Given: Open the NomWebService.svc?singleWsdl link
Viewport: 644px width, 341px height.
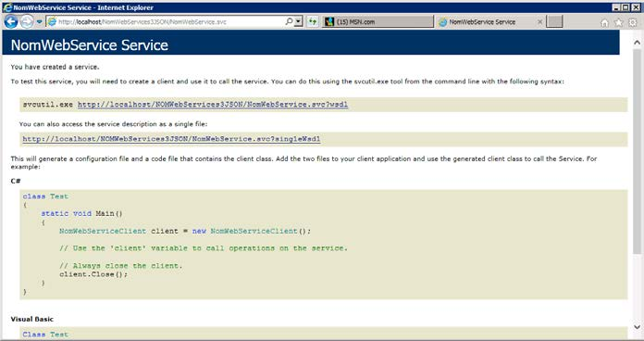Looking at the screenshot, I should [x=171, y=139].
